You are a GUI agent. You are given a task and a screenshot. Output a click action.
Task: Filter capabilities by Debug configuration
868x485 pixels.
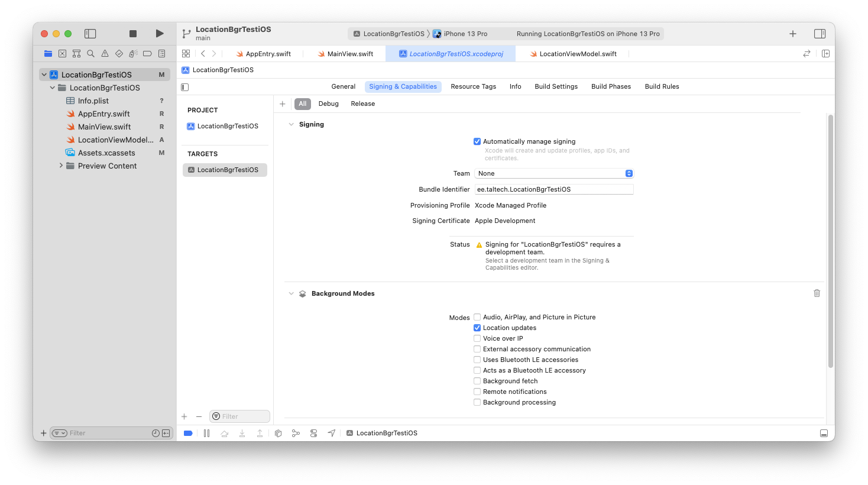click(329, 104)
